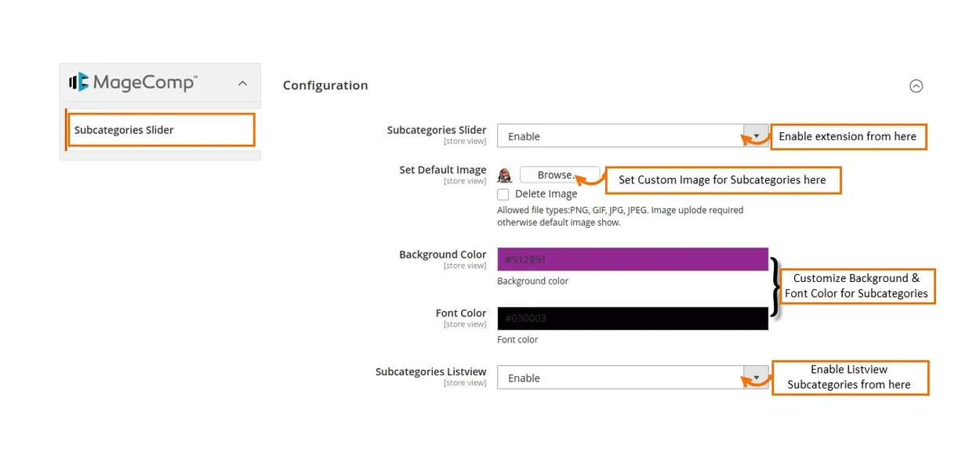Click the purple Background Color field

click(x=632, y=259)
